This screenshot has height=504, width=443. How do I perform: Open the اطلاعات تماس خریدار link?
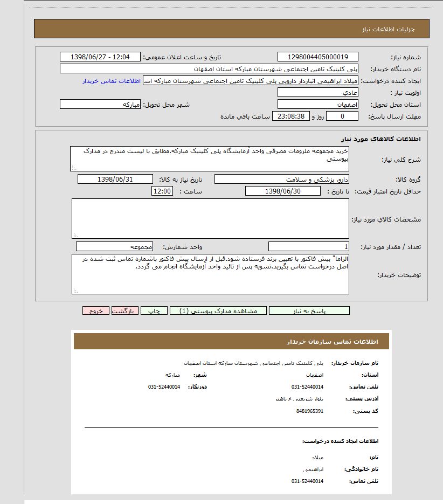click(x=112, y=81)
